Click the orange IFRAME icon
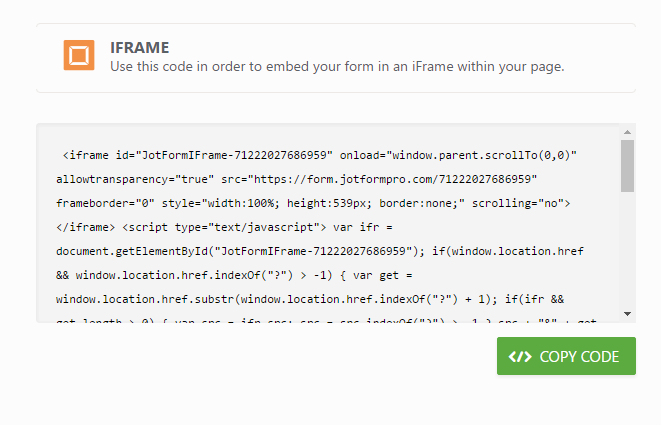 (x=79, y=56)
